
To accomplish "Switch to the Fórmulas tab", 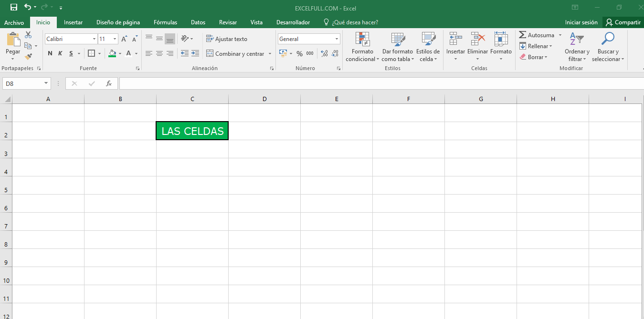I will pos(165,22).
